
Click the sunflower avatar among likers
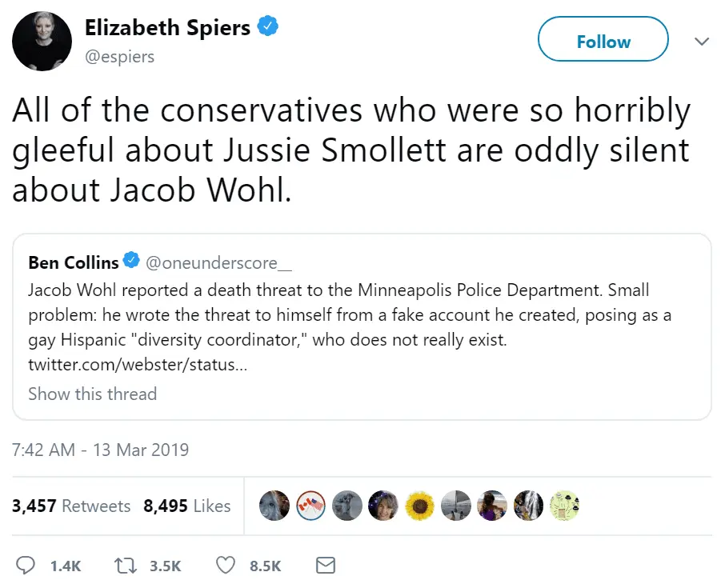(420, 505)
